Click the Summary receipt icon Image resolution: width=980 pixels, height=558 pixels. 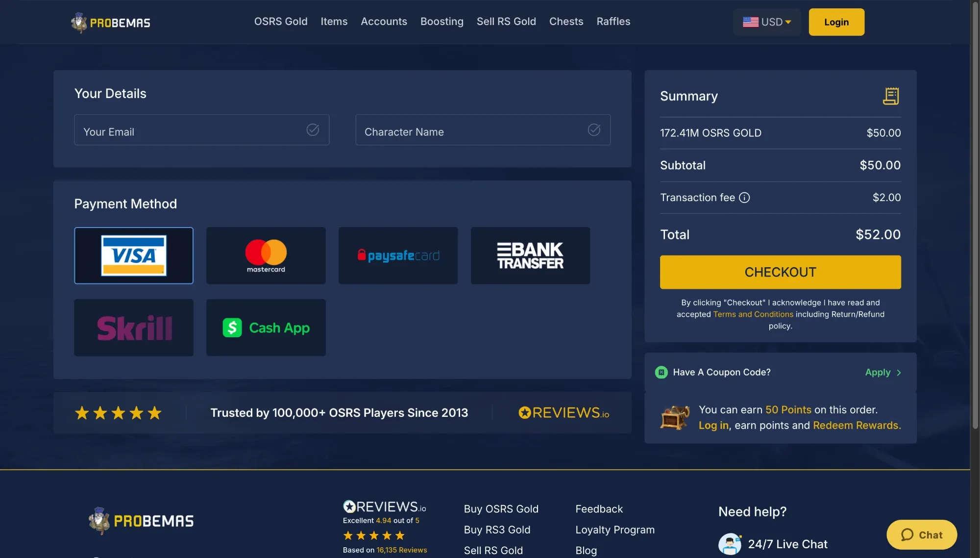click(891, 96)
